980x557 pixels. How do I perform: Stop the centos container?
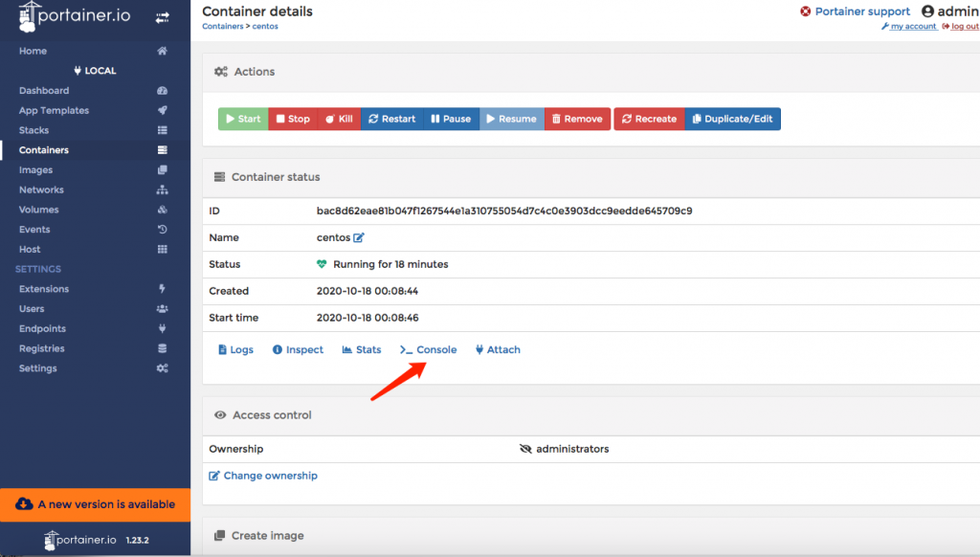(292, 119)
